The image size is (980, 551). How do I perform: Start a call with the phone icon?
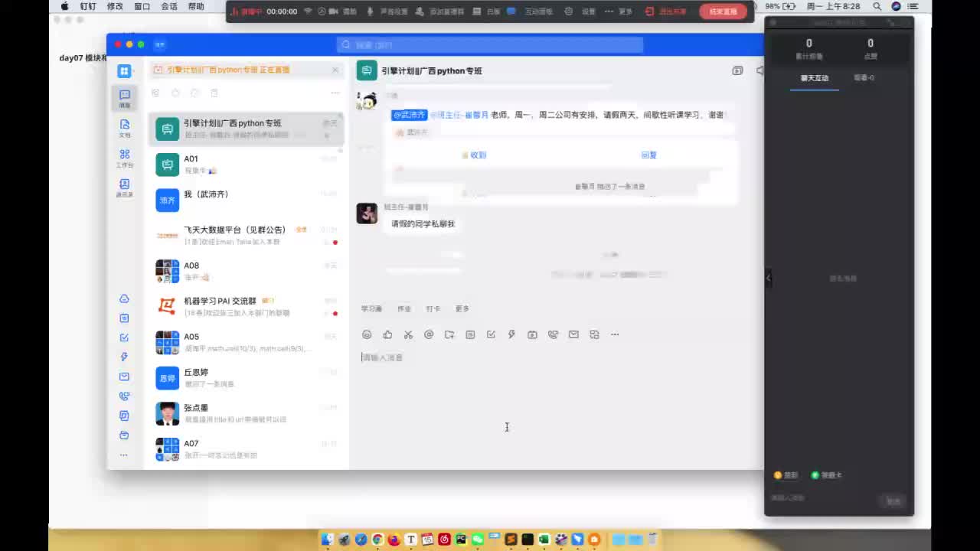553,334
